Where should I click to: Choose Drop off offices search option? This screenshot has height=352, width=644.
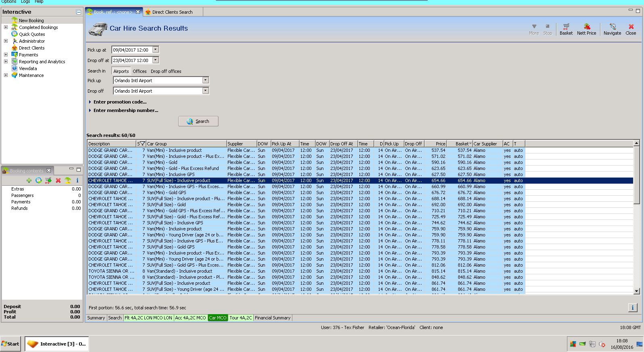[x=166, y=71]
